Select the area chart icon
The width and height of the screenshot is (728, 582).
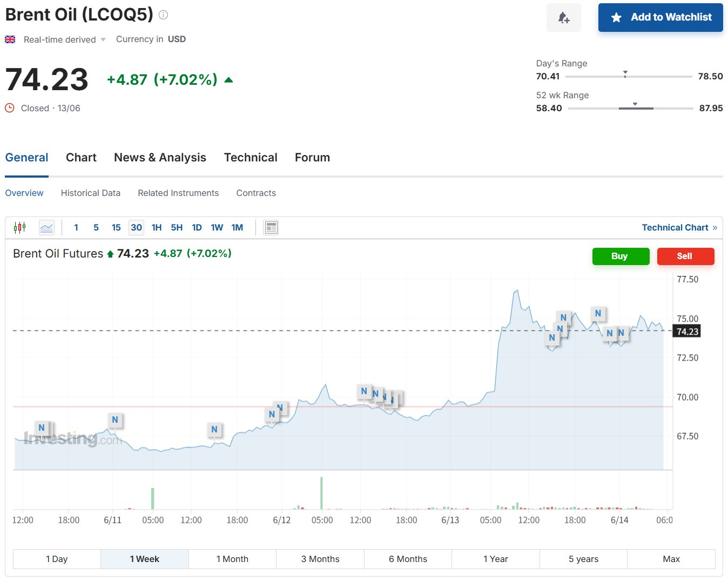tap(46, 227)
